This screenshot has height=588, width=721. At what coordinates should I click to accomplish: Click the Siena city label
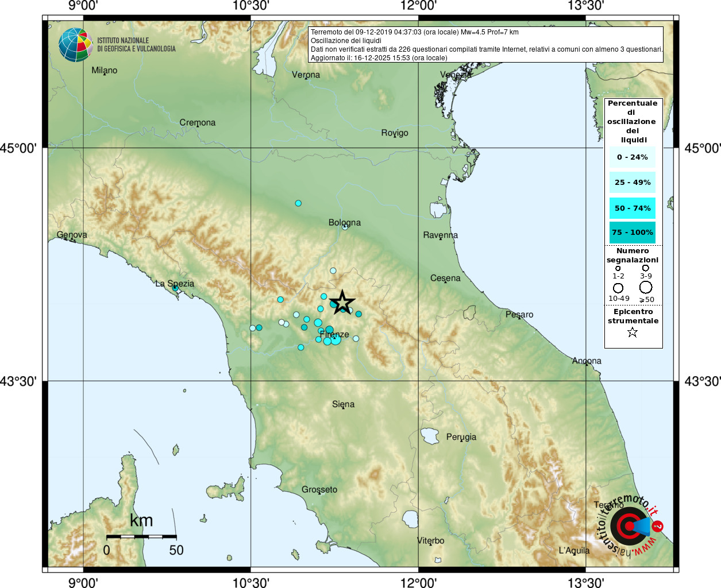click(343, 404)
